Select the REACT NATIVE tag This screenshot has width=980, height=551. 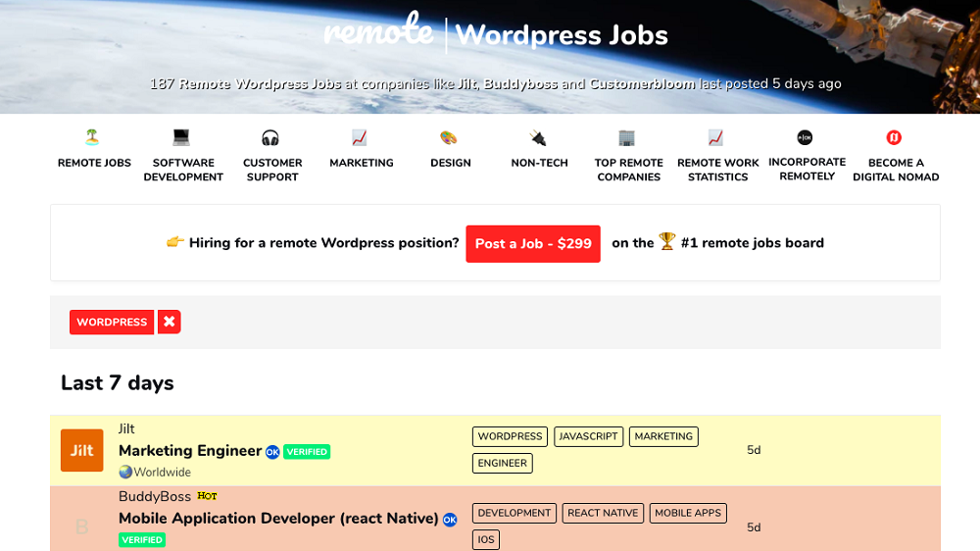[x=603, y=513]
